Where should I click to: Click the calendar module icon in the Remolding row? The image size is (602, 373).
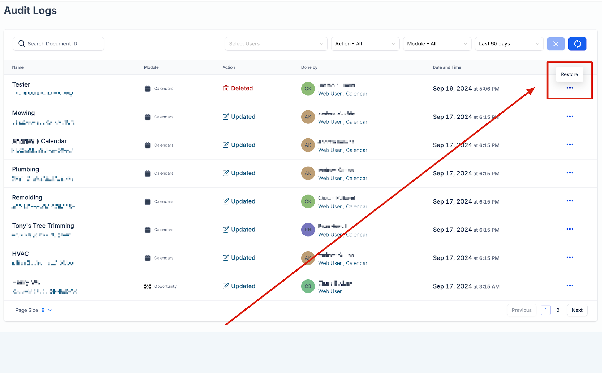tap(147, 201)
